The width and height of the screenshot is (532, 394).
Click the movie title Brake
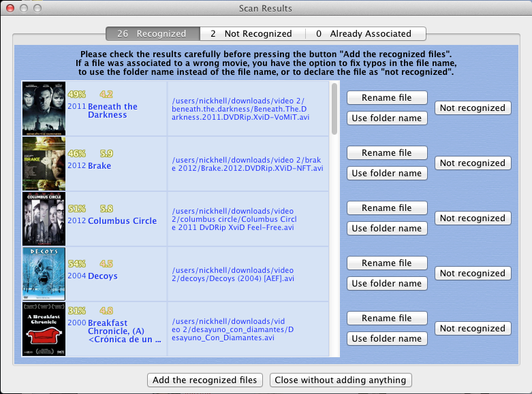tap(99, 166)
